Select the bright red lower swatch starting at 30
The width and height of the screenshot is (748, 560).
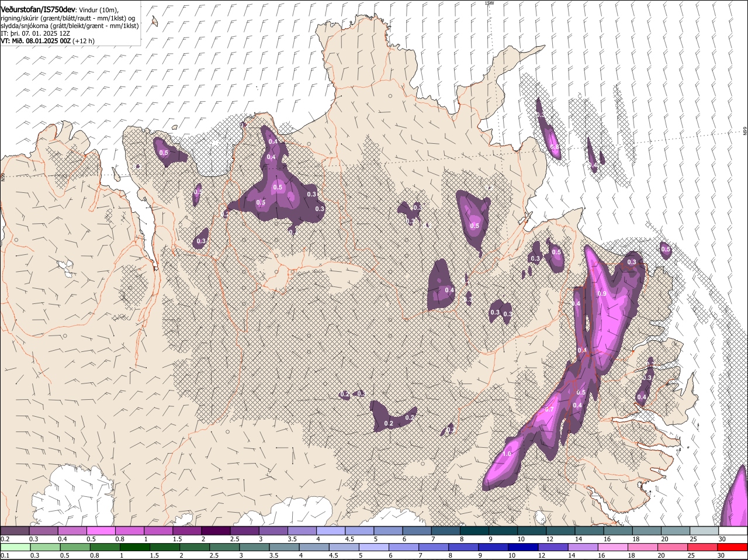pyautogui.click(x=732, y=547)
